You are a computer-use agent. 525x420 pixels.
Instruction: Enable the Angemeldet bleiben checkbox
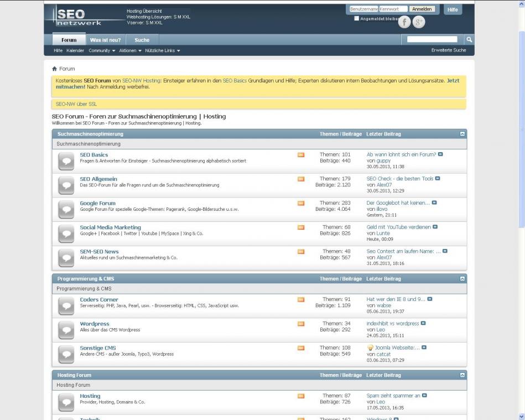pos(357,18)
